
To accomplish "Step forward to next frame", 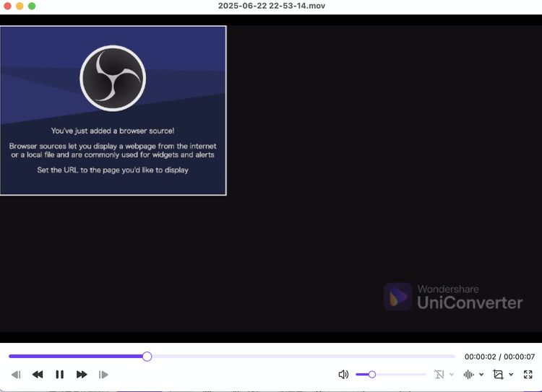I will [103, 375].
